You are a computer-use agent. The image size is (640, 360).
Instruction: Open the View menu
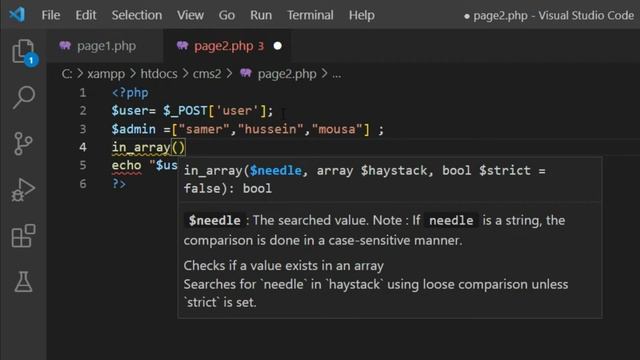(190, 15)
